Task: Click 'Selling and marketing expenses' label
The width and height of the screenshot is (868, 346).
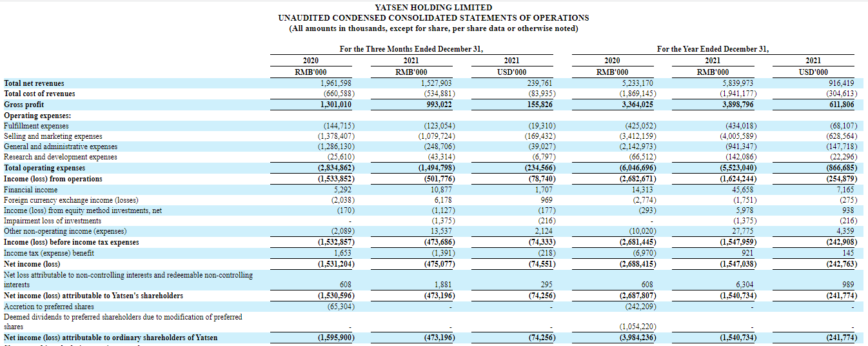Action: (x=53, y=136)
